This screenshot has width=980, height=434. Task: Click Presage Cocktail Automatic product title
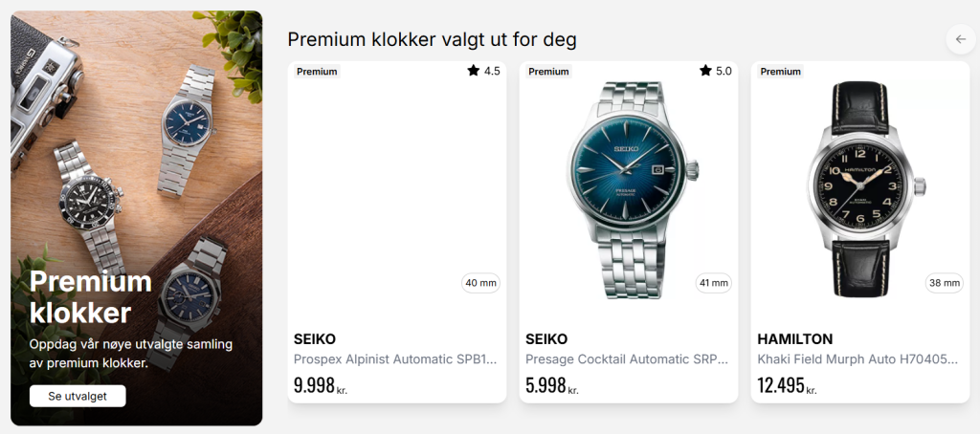627,359
